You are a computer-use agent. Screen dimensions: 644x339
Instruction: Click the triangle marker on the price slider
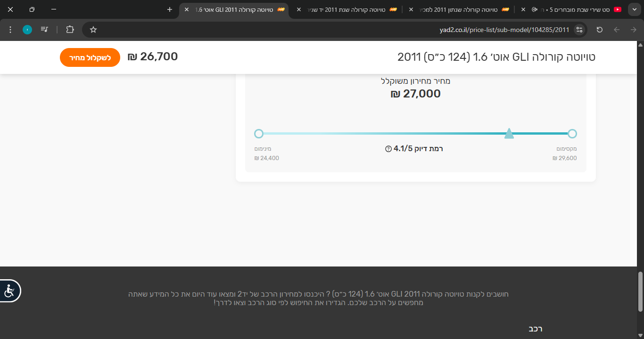509,134
